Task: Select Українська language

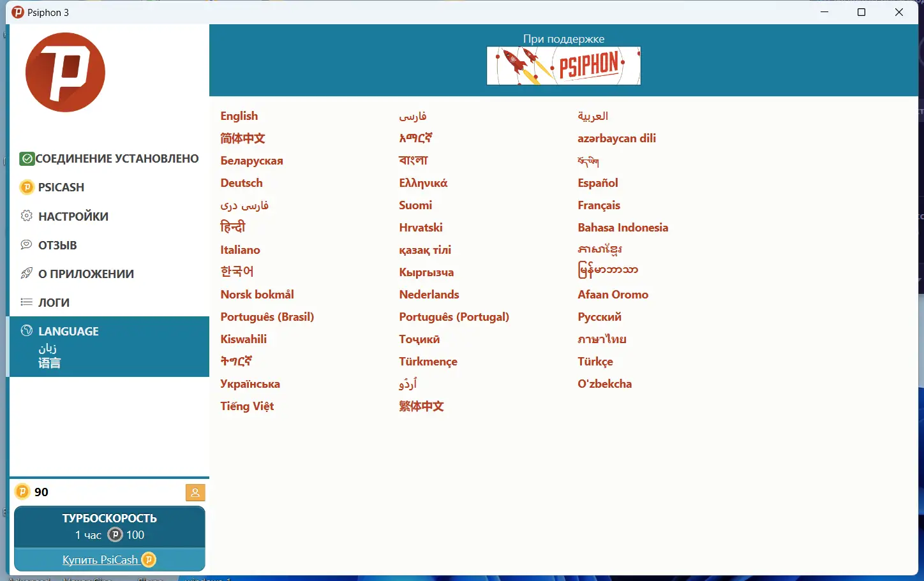Action: 250,384
